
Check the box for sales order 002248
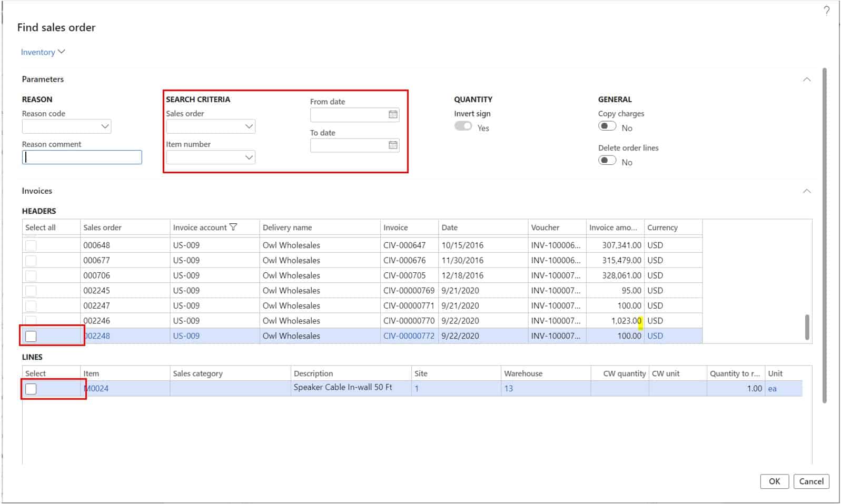(x=31, y=336)
